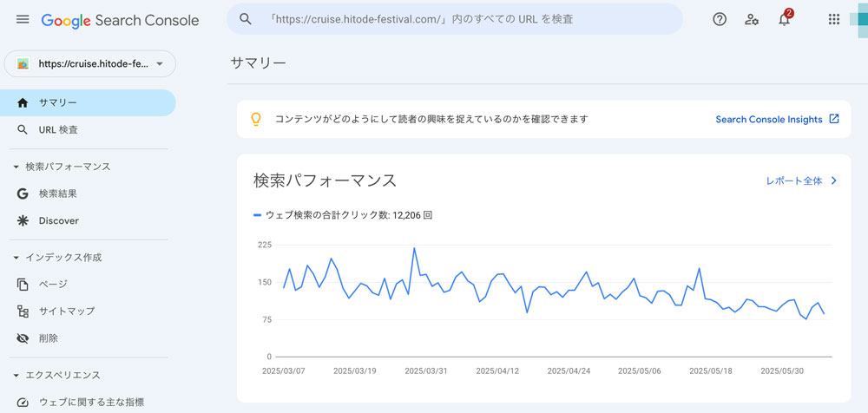Screen dimensions: 868x413
Task: Collapse the インデックス作成 section
Action: pos(16,258)
